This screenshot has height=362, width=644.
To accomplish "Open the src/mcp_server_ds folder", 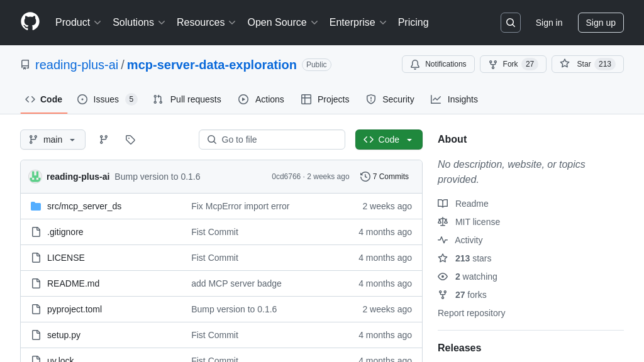I will click(x=84, y=206).
